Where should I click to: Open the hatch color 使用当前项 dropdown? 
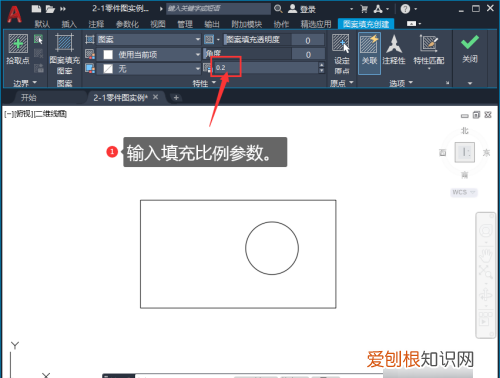pyautogui.click(x=149, y=54)
